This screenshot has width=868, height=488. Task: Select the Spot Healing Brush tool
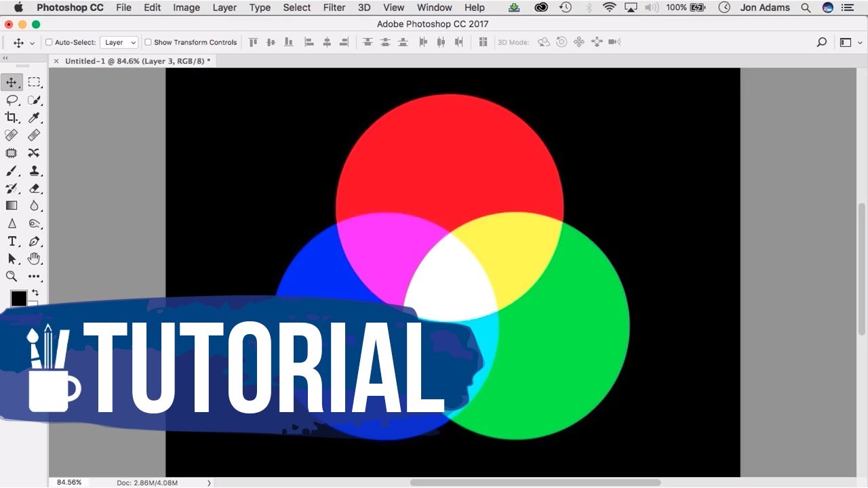(x=12, y=136)
